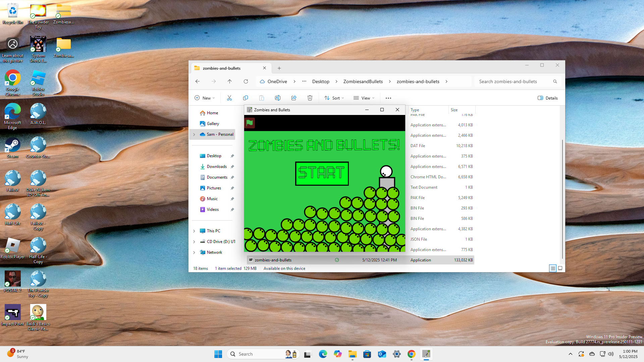Viewport: 644px width, 362px height.
Task: Click the Rename icon in toolbar
Action: pos(278,98)
